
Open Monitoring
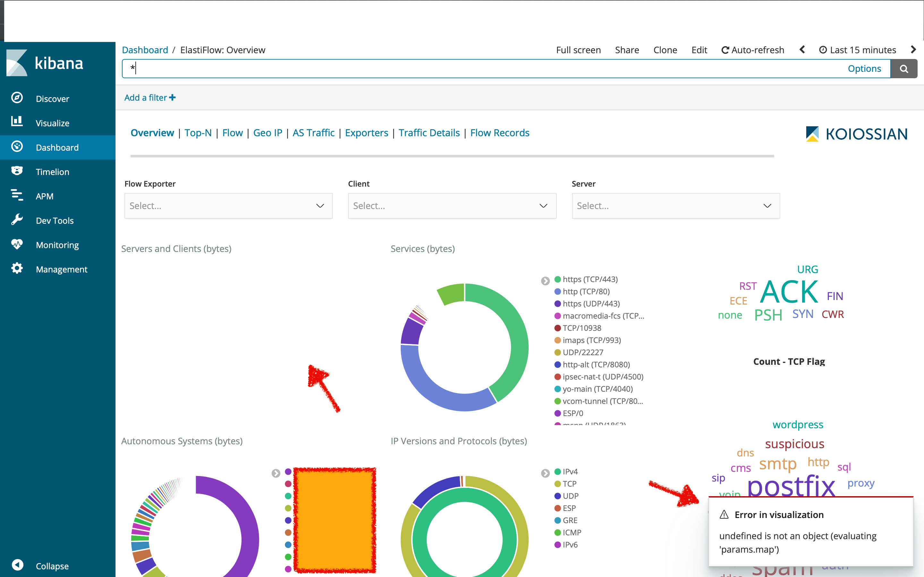pos(57,245)
